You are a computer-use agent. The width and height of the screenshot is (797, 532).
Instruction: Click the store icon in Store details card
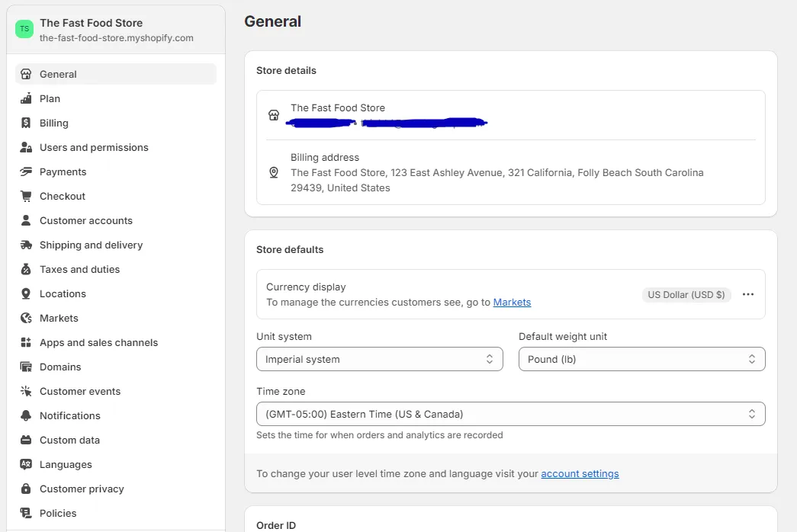[x=274, y=115]
